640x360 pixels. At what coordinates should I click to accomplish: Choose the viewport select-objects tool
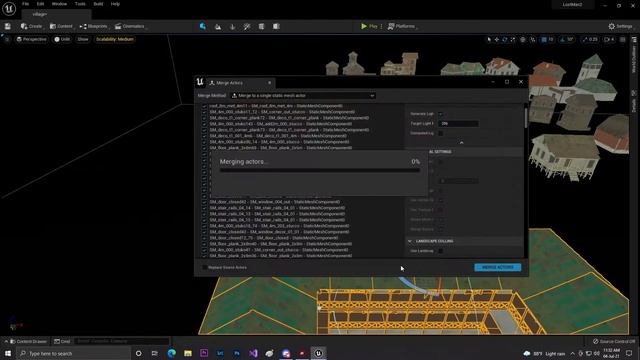(x=489, y=40)
